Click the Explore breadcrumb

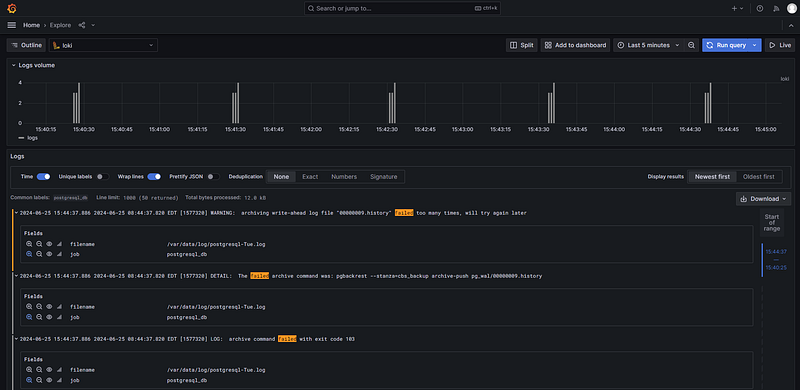(60, 25)
